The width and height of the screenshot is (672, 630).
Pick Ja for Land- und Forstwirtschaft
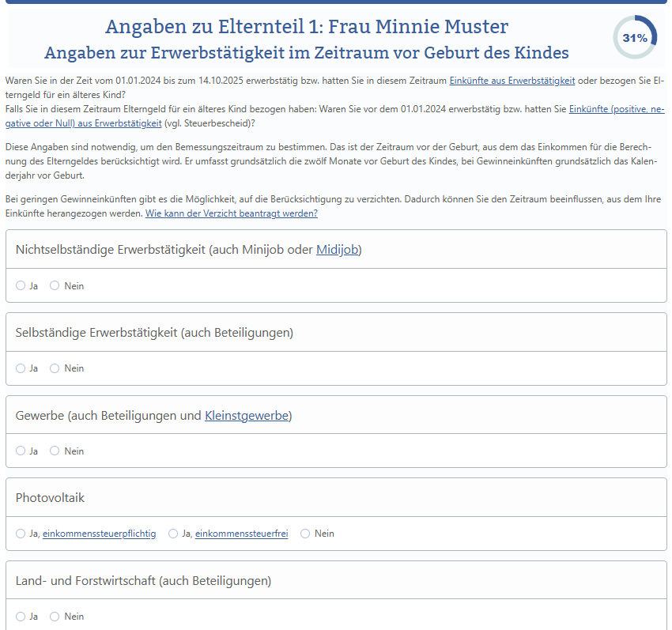click(20, 617)
